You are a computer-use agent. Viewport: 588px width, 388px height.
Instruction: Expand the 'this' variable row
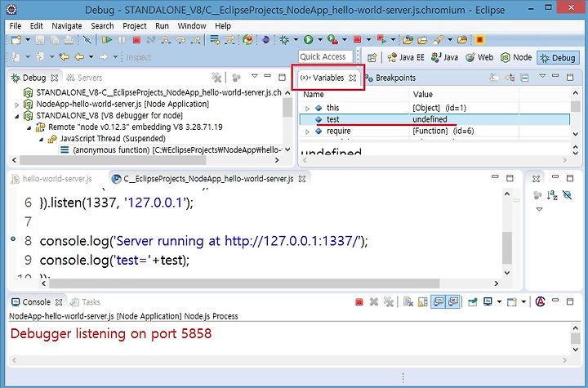(308, 109)
